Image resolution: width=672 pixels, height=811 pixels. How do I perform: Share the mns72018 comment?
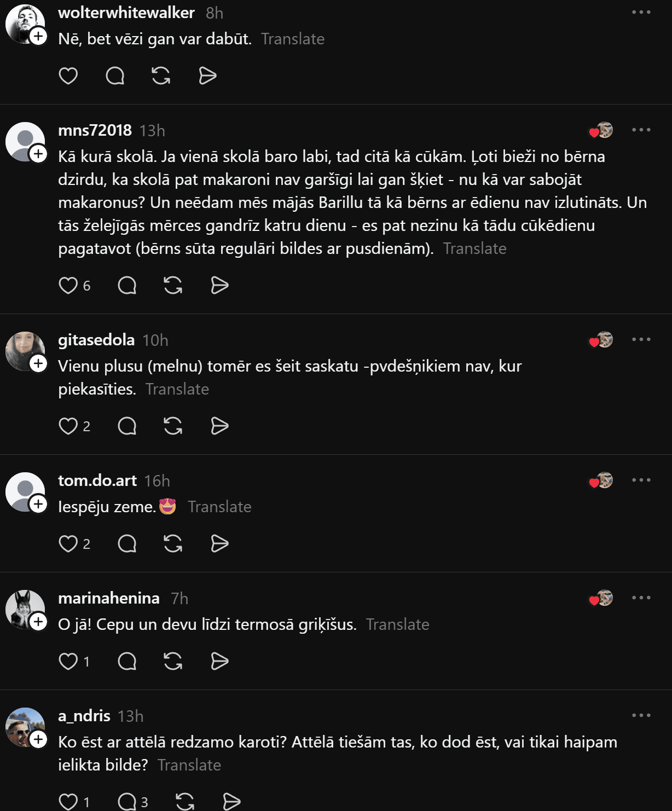[219, 285]
